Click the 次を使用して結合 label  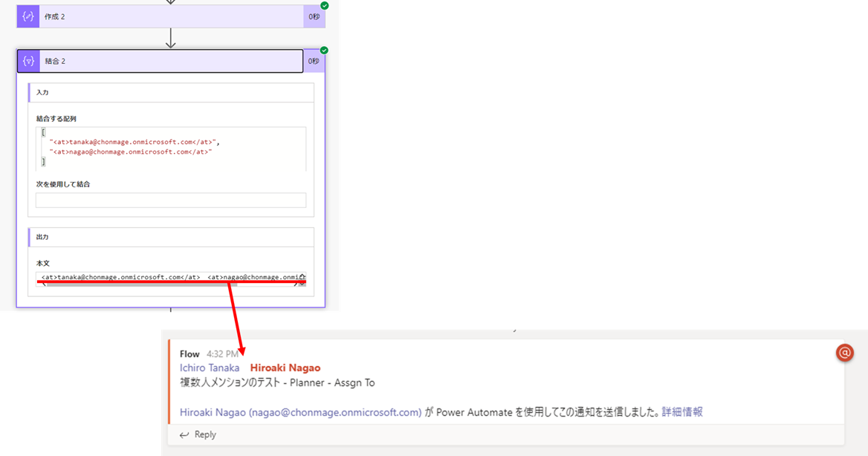tap(63, 184)
